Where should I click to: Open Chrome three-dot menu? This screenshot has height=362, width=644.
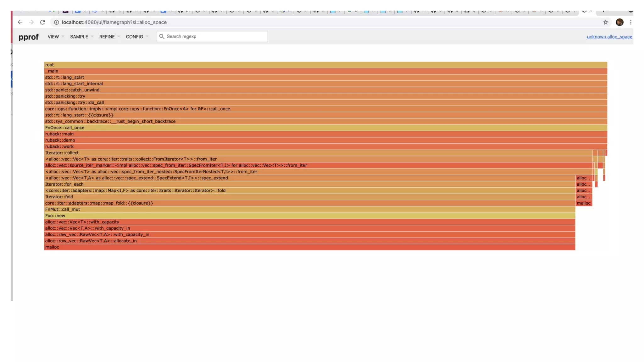point(630,22)
